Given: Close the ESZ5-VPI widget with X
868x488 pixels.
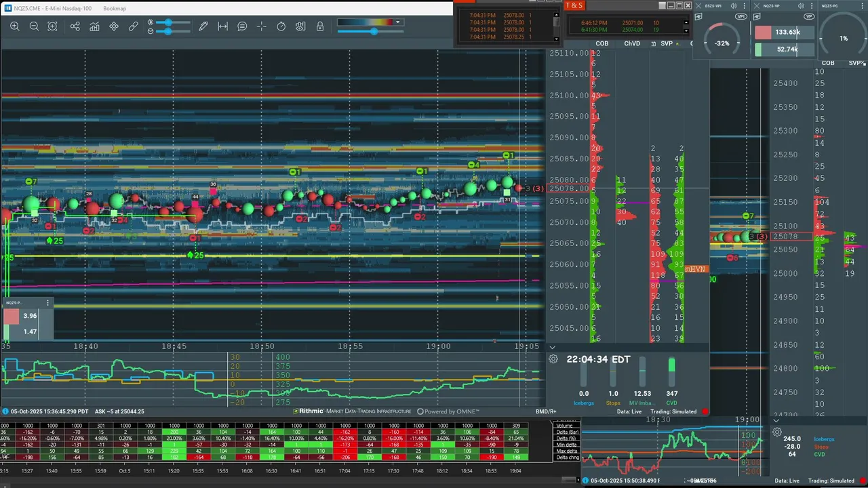Looking at the screenshot, I should click(x=699, y=5).
